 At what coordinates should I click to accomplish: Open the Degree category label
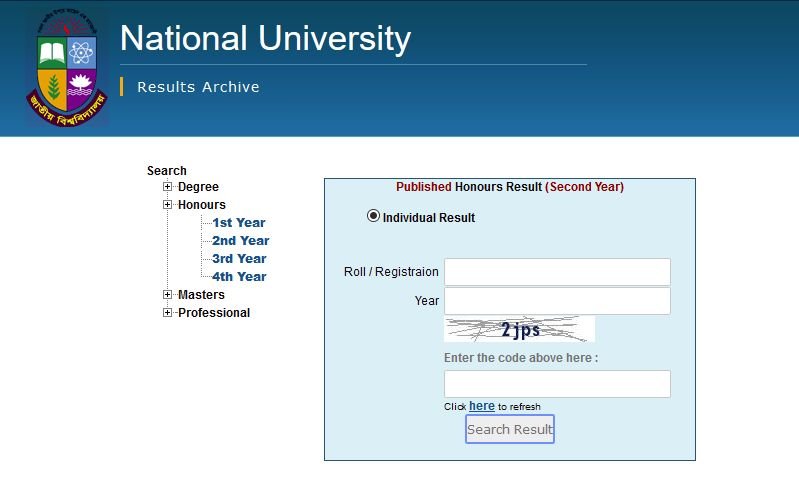[x=198, y=187]
